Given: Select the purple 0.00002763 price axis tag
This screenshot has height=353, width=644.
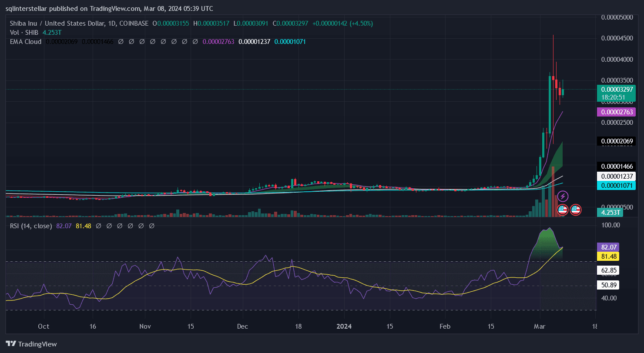Looking at the screenshot, I should (x=617, y=112).
